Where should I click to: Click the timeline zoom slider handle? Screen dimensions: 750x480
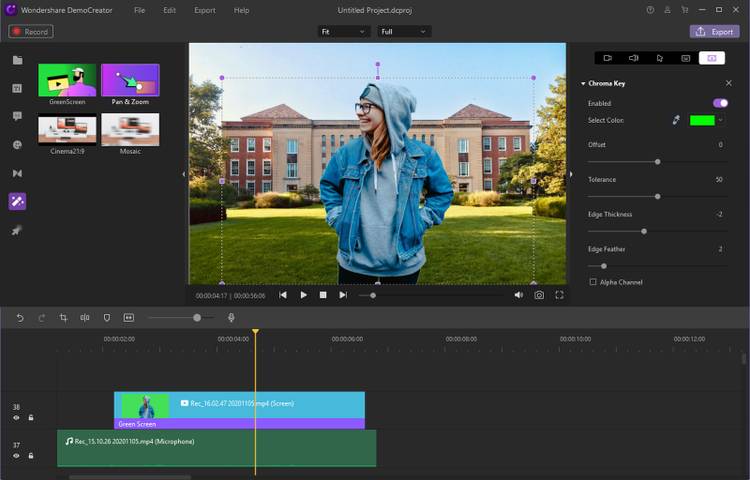(x=197, y=317)
